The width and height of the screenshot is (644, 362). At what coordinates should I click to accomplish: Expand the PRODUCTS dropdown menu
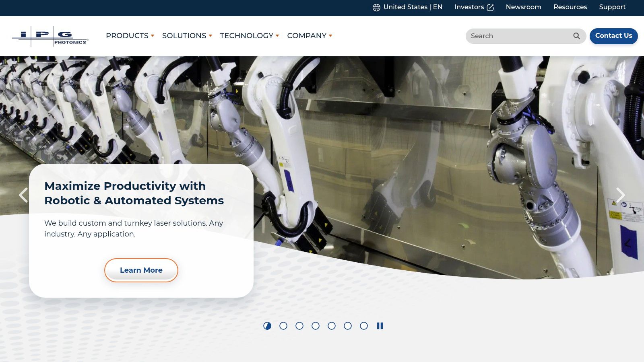coord(130,36)
